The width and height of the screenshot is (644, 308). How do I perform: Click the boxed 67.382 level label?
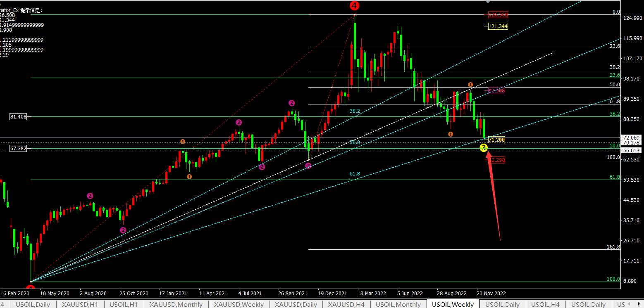click(18, 149)
